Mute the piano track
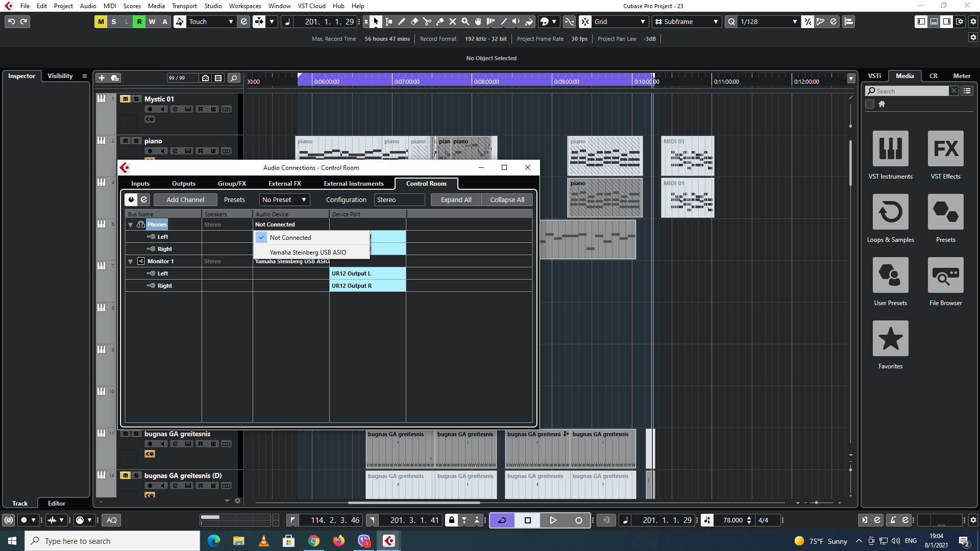Screen dimensions: 980x551 [x=125, y=141]
